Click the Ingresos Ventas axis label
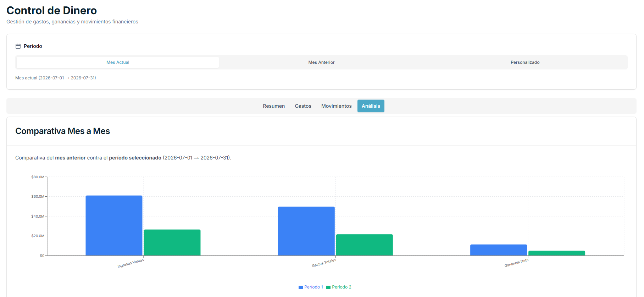The width and height of the screenshot is (644, 297). (131, 263)
